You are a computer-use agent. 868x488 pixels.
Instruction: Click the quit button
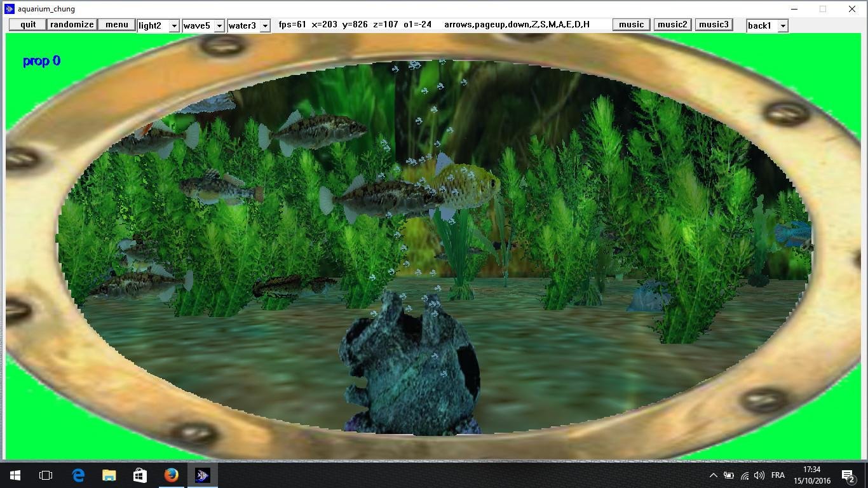click(27, 24)
